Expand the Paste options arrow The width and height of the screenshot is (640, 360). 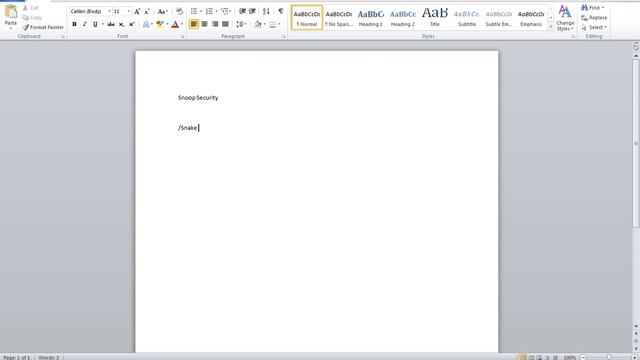11,29
